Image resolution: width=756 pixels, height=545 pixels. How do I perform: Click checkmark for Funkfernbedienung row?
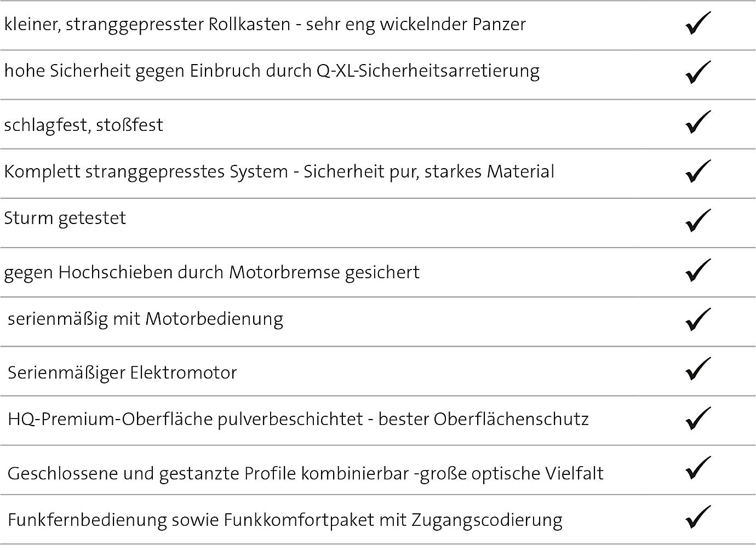tap(698, 517)
